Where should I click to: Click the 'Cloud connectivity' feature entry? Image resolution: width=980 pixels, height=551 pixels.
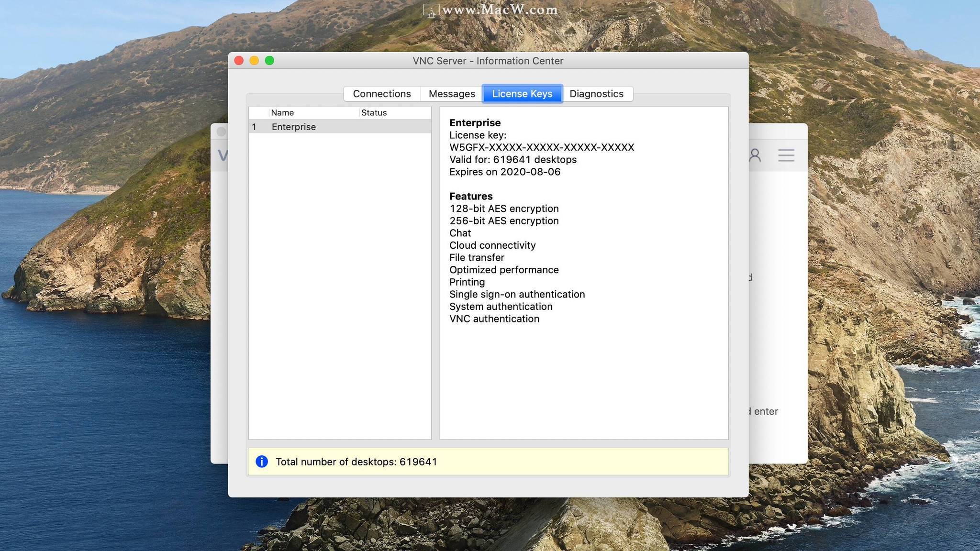tap(492, 245)
